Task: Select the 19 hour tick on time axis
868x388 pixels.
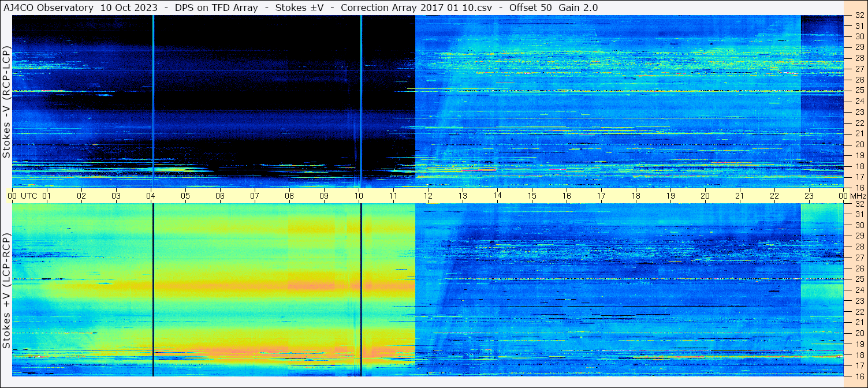Action: pos(670,196)
